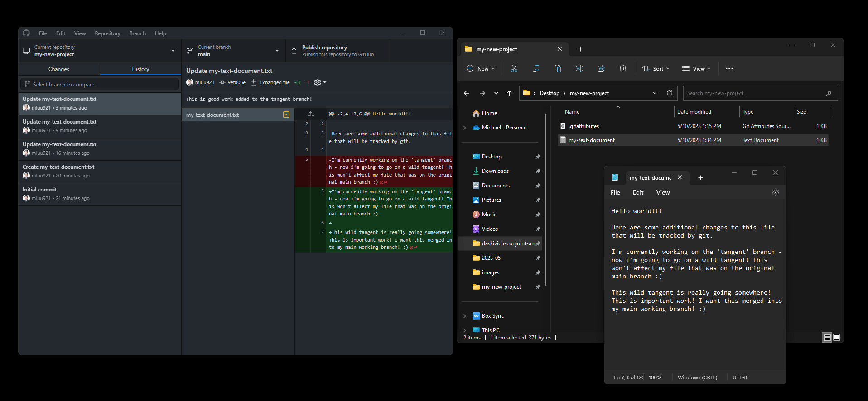
Task: Click the Rename icon in File Explorer toolbar
Action: (x=579, y=68)
